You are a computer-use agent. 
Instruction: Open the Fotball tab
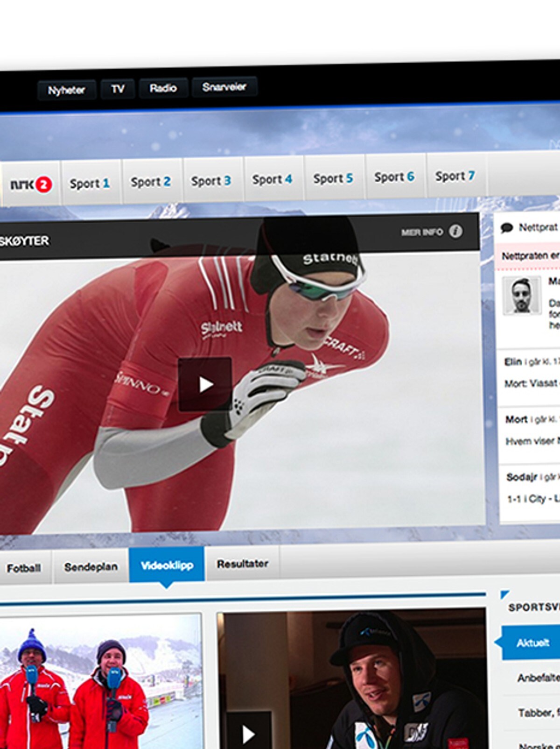click(24, 568)
